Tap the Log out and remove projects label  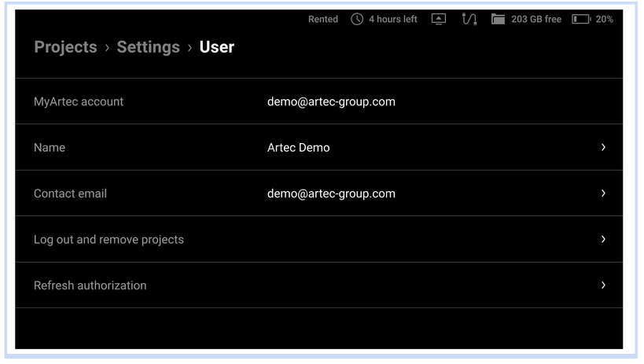tap(109, 240)
